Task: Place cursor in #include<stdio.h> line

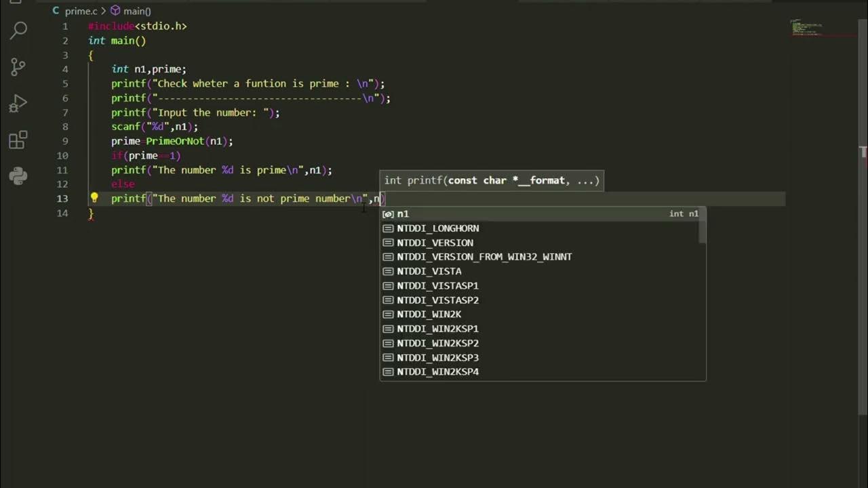Action: click(x=137, y=26)
